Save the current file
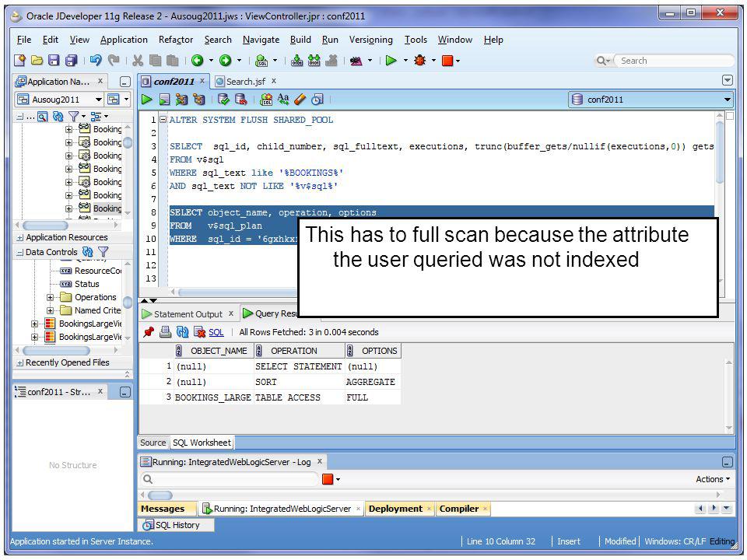Screen dimensions: 747x560 [54, 61]
